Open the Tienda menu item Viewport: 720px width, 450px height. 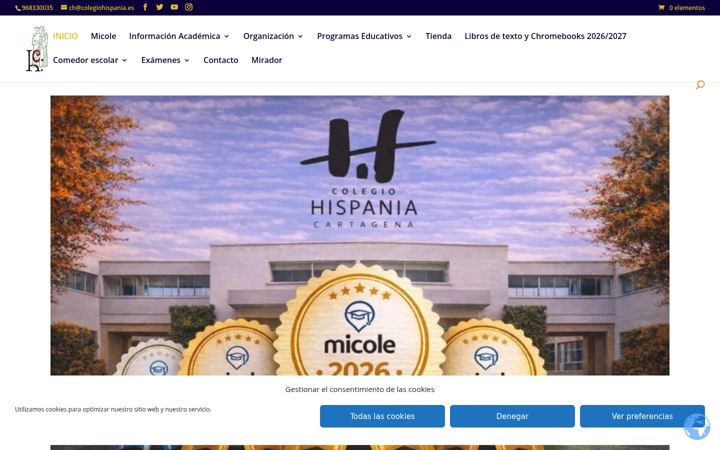click(x=439, y=36)
